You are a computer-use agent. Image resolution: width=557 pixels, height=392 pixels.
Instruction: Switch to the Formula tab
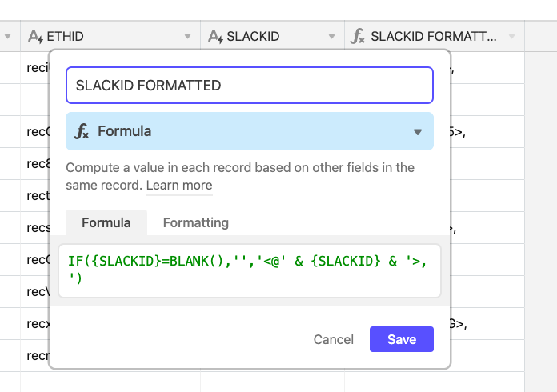tap(106, 222)
